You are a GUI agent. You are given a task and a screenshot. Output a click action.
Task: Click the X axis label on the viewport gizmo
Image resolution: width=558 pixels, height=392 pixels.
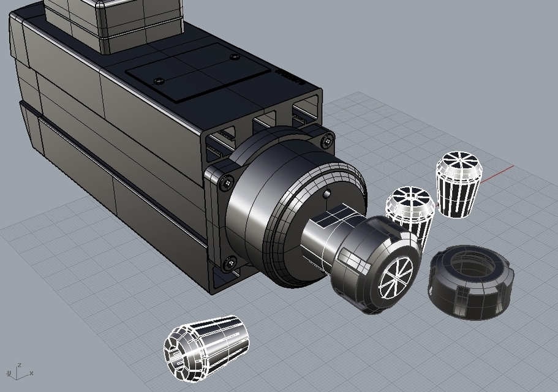(x=31, y=372)
